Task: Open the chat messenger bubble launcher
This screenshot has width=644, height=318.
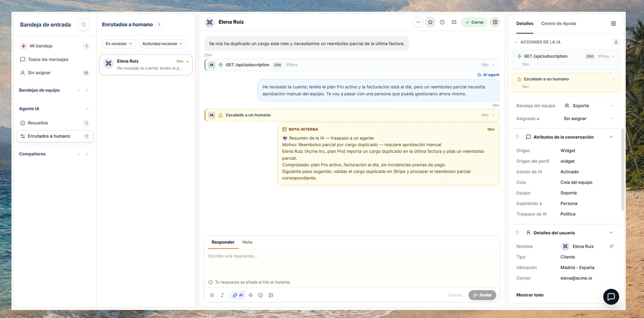Action: 611,297
